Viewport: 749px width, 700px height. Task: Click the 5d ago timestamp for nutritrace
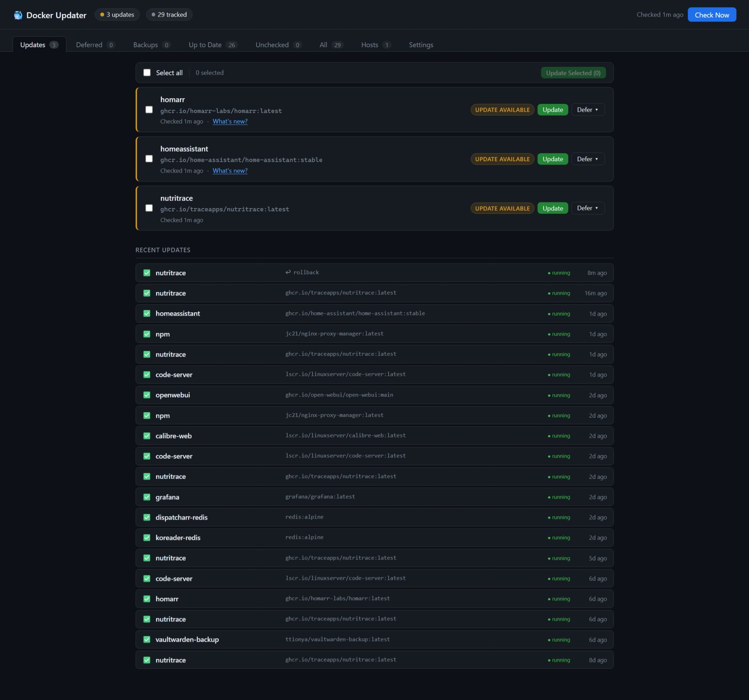[598, 558]
